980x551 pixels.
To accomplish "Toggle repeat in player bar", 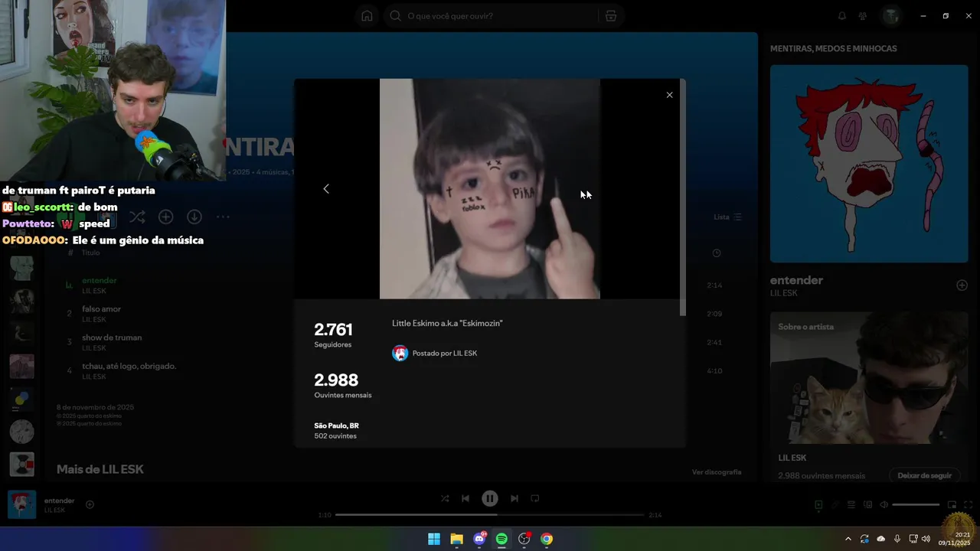I will tap(535, 498).
